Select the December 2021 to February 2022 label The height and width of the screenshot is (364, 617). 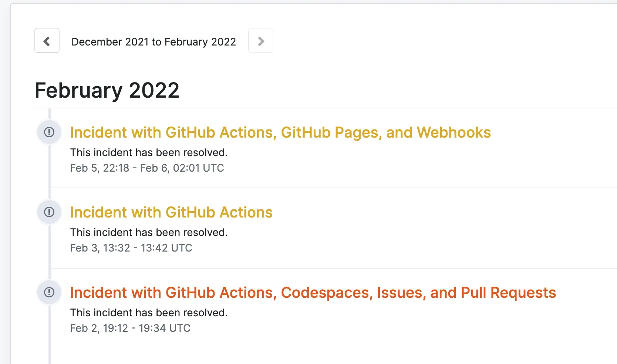(x=154, y=42)
